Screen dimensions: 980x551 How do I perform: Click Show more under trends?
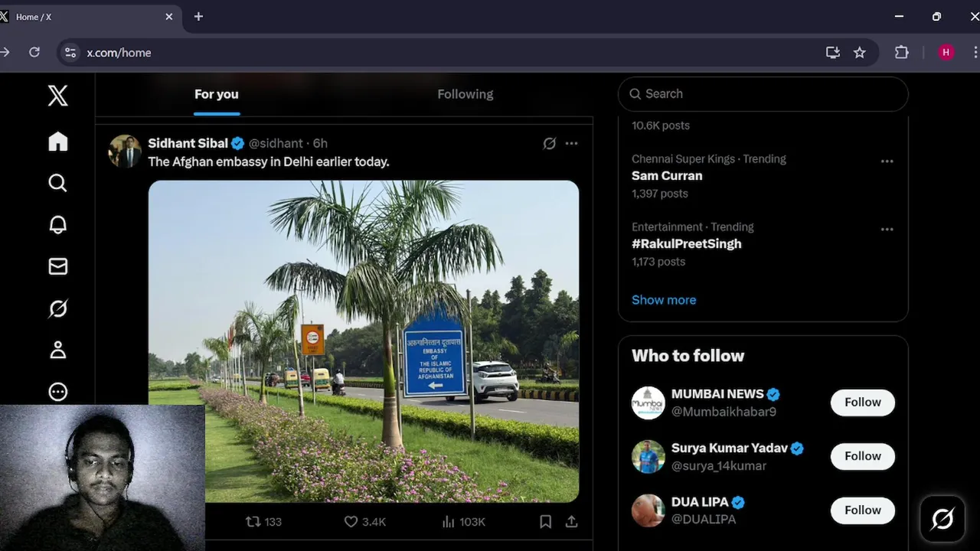664,300
